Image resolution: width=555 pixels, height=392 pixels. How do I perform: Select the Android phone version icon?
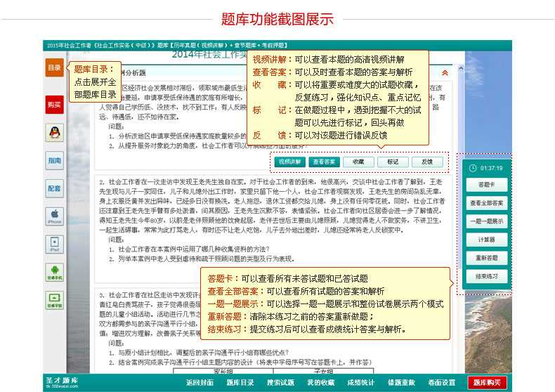coord(54,272)
